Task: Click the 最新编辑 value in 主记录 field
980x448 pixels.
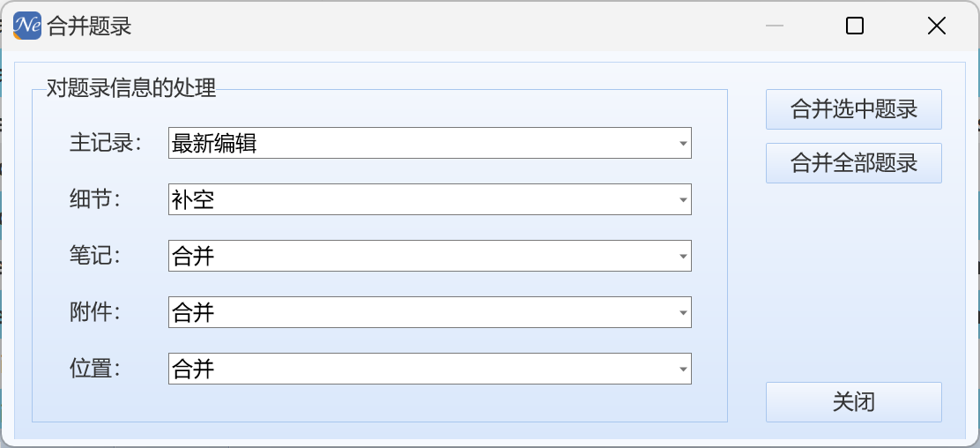Action: (x=214, y=143)
